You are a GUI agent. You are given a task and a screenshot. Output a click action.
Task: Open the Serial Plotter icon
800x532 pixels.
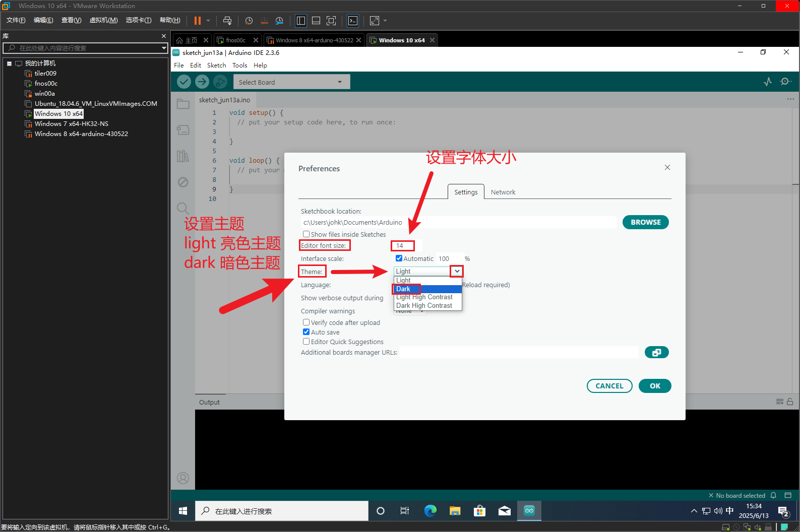click(x=768, y=82)
